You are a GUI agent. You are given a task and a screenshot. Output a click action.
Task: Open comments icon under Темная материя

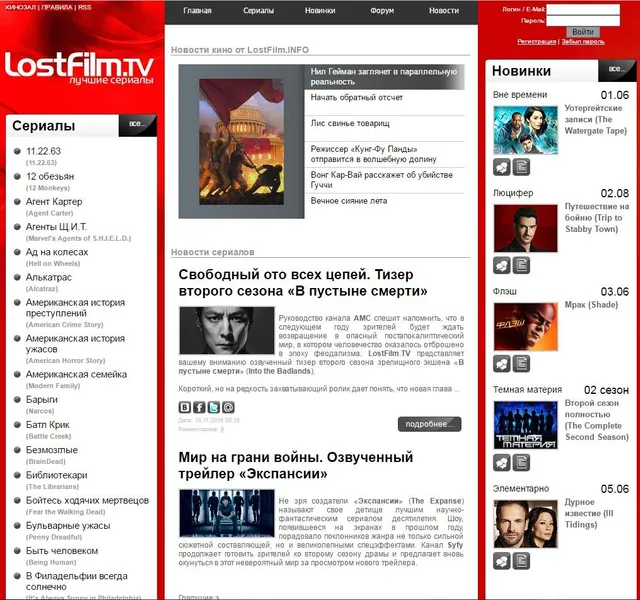[502, 462]
